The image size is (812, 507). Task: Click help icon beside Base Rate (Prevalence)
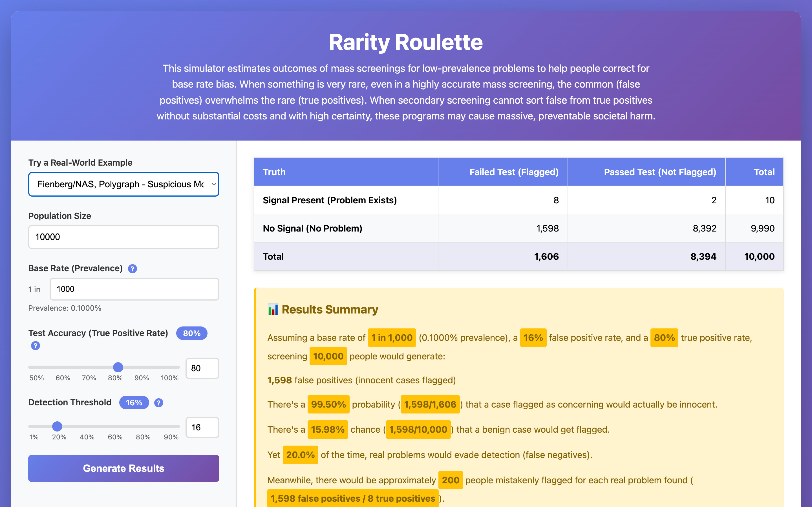coord(133,269)
